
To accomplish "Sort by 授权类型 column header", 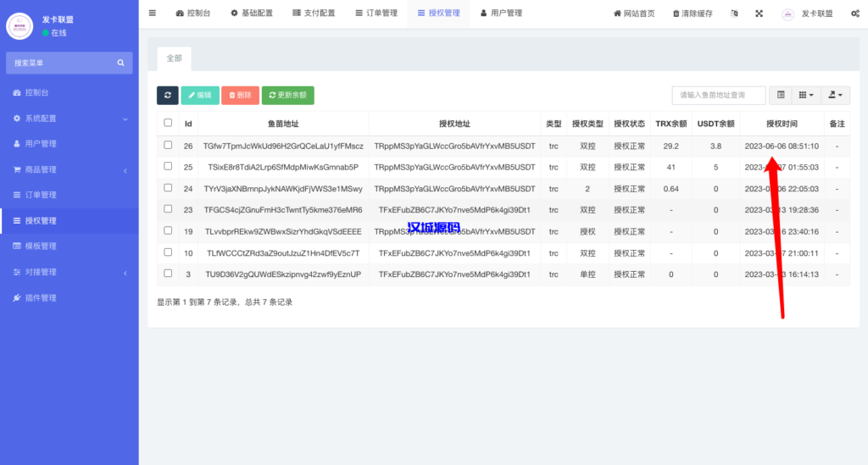I will click(587, 124).
